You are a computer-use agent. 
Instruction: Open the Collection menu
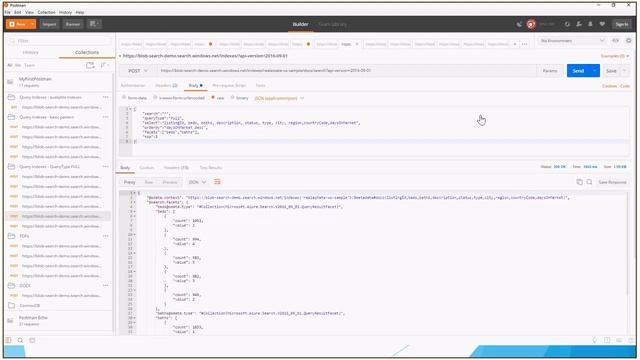[46, 12]
